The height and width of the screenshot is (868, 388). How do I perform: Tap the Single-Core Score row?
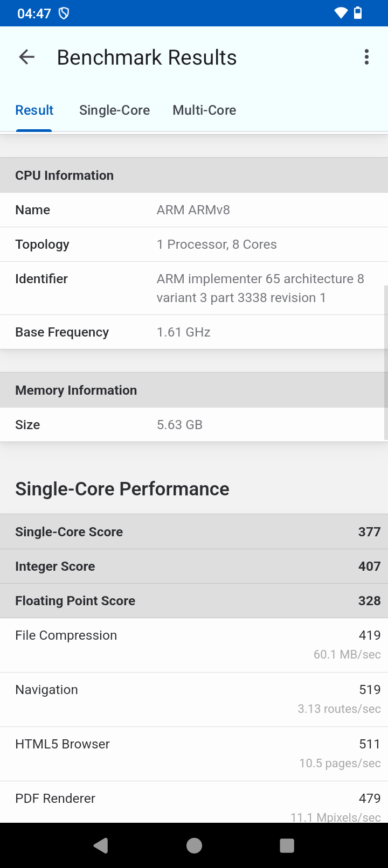point(194,532)
